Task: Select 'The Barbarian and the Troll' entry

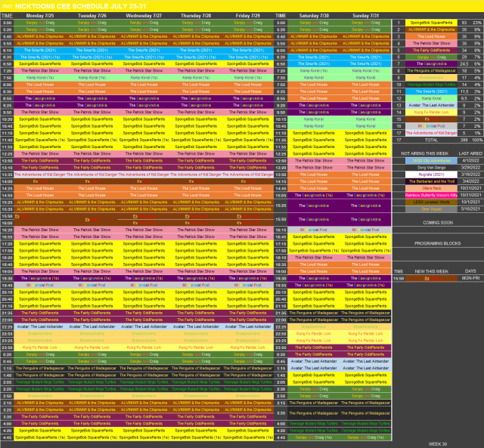Action: click(x=431, y=181)
